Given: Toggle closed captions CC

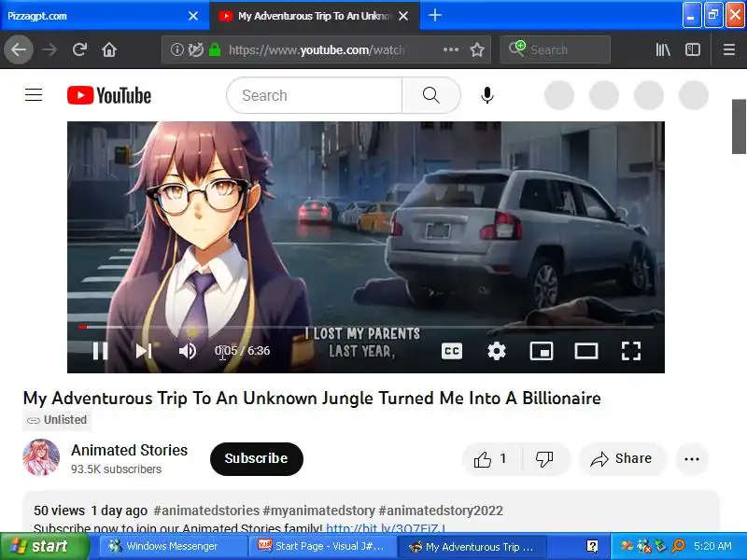Looking at the screenshot, I should (x=452, y=351).
